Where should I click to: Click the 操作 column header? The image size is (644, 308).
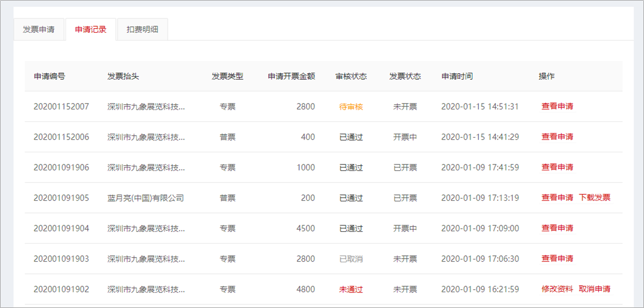547,76
